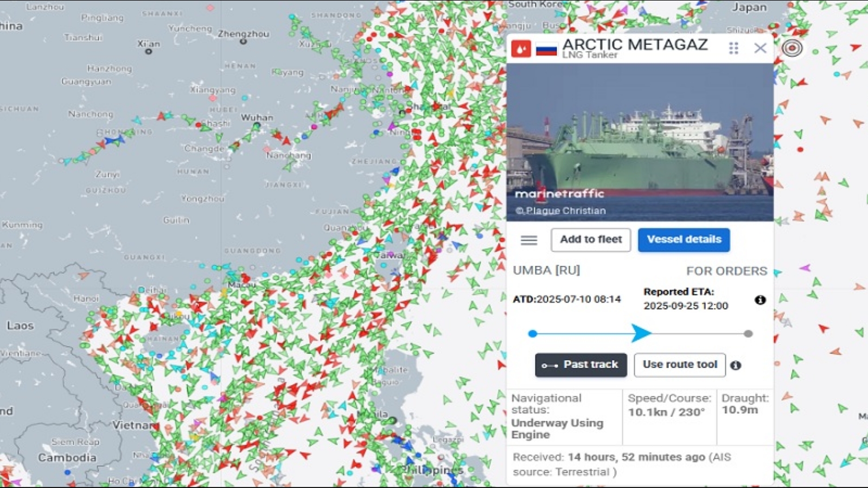
Task: Click the blue voyage progress arrow
Action: pos(641,333)
